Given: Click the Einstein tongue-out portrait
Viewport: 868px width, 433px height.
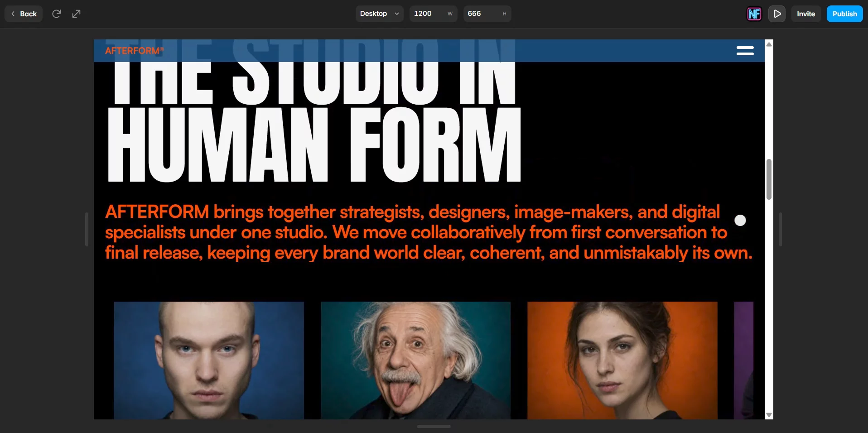Looking at the screenshot, I should [x=415, y=361].
